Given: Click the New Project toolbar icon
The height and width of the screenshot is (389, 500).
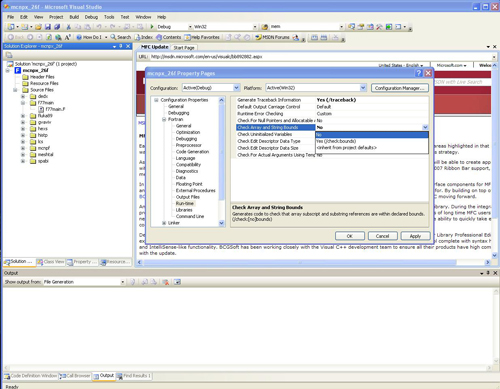Looking at the screenshot, I should tap(11, 27).
